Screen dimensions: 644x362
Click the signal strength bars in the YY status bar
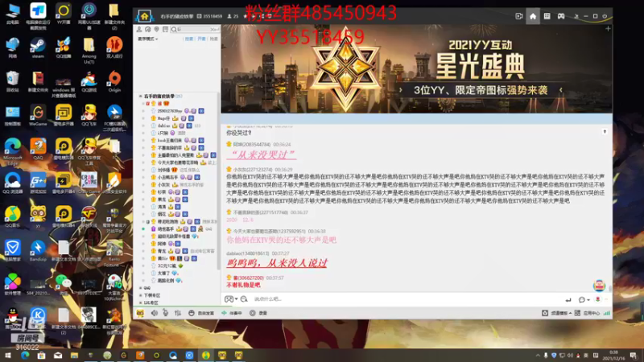pyautogui.click(x=607, y=313)
